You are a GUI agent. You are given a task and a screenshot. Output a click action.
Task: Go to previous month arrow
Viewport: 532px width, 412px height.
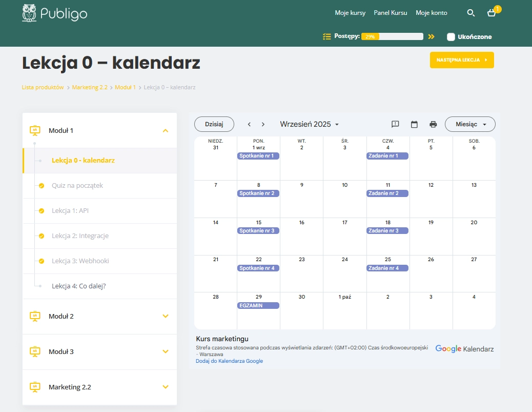(x=249, y=124)
